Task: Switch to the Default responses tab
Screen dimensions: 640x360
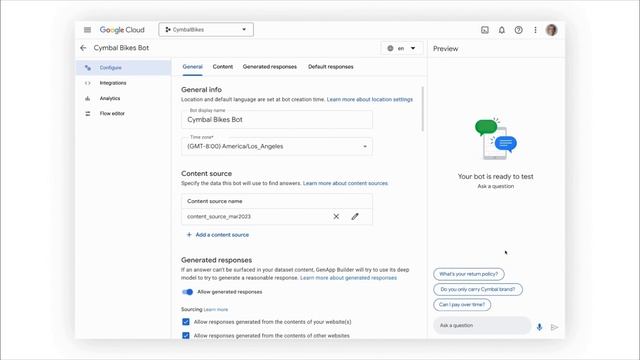Action: [331, 67]
